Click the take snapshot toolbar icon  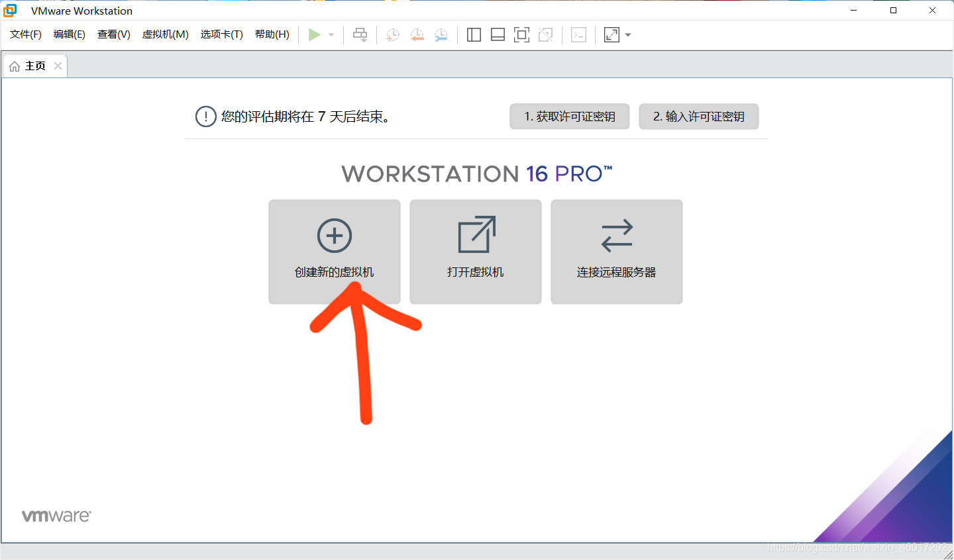tap(393, 35)
